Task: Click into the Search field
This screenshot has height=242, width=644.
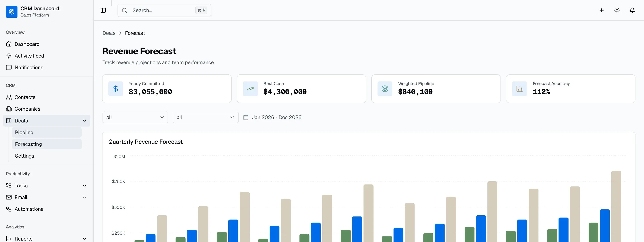Action: tap(164, 10)
